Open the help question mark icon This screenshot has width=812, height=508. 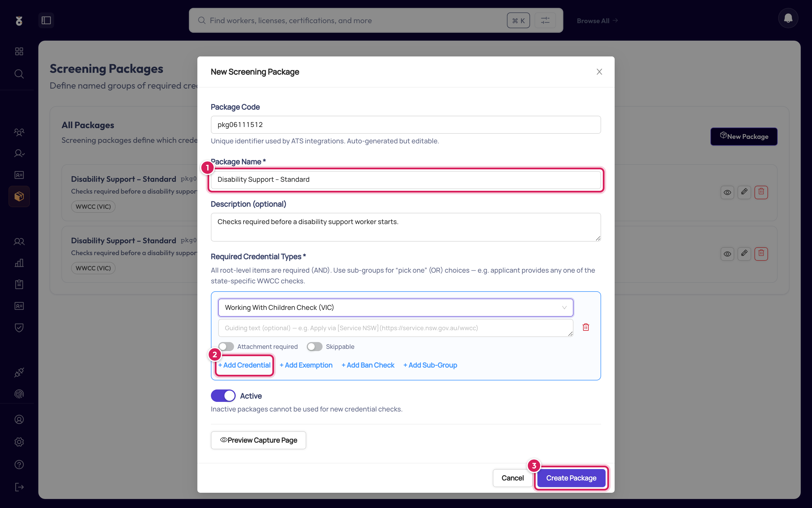19,465
